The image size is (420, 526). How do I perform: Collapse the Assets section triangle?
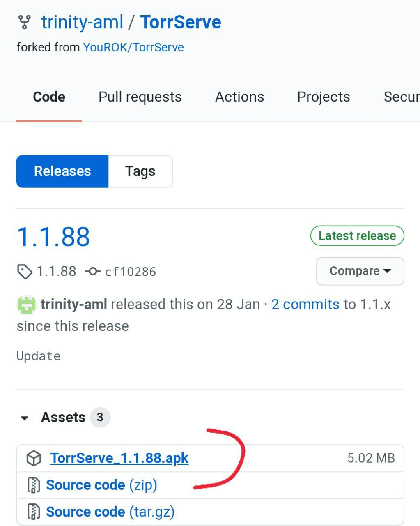[x=25, y=418]
